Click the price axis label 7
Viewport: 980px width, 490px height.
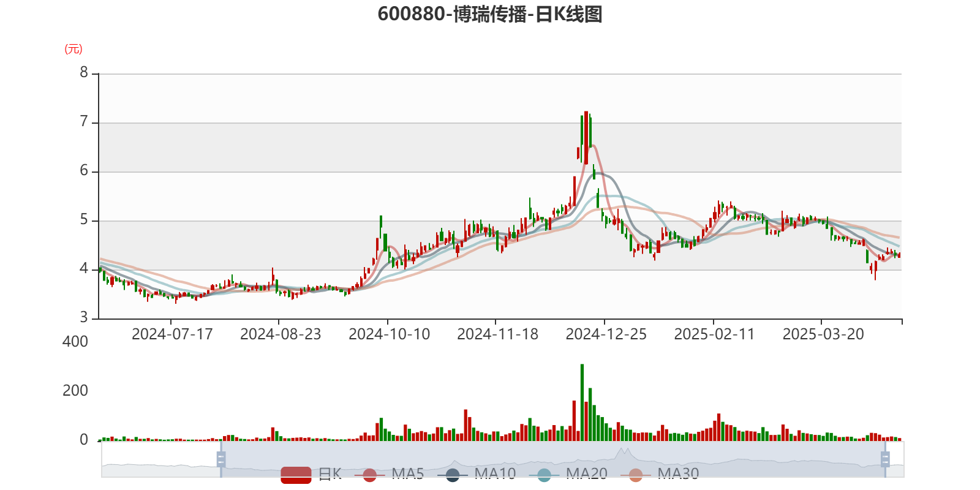(x=84, y=122)
